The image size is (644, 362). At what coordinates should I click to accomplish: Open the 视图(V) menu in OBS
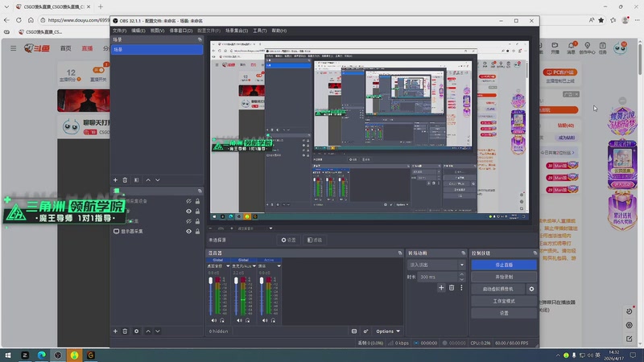tap(157, 31)
